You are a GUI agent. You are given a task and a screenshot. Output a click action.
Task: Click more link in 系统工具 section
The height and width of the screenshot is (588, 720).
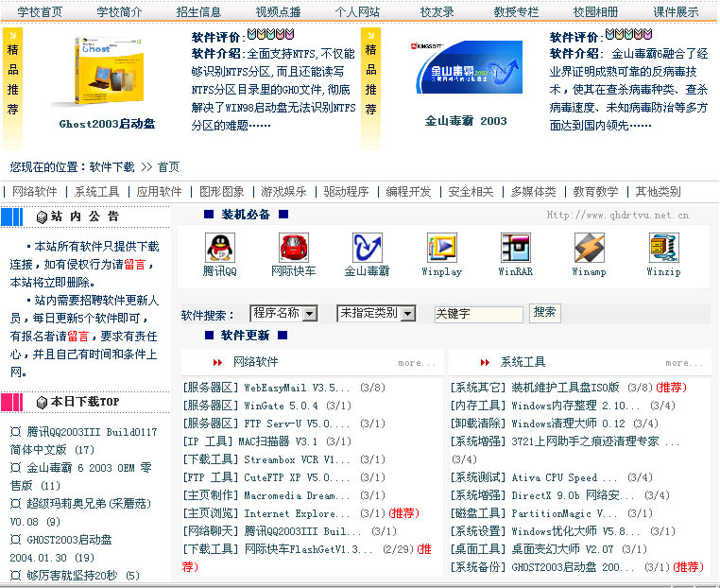coord(684,363)
